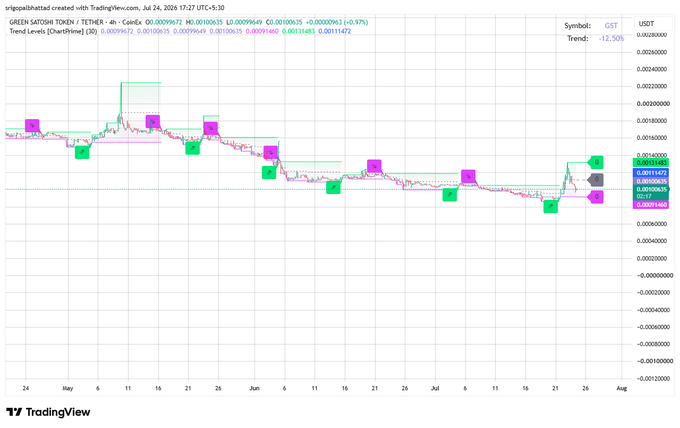Click the GREEN SATOSHI TOKEN / TETHER title
The image size is (680, 428).
pos(56,22)
